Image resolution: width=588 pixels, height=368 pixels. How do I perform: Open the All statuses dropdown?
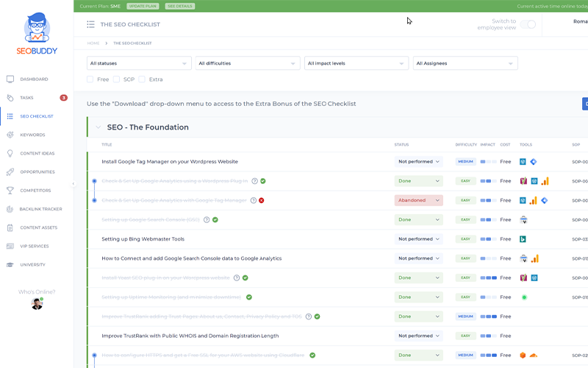pyautogui.click(x=139, y=63)
